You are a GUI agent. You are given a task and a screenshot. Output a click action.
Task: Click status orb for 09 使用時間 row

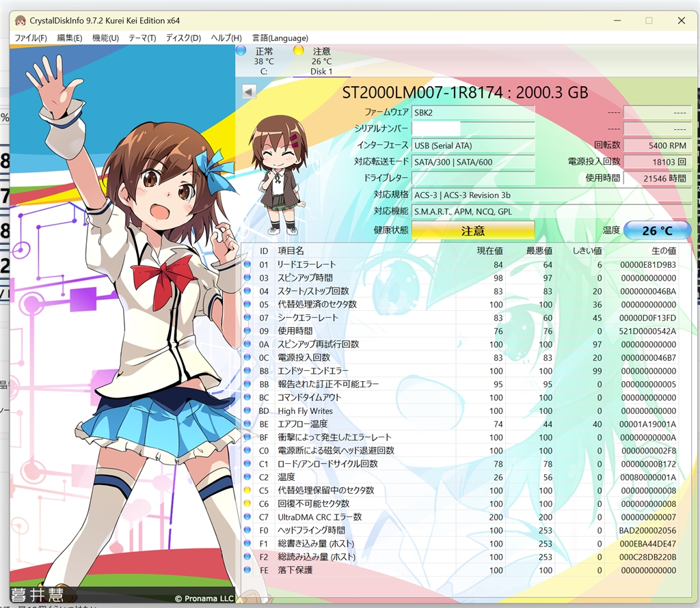(x=247, y=331)
